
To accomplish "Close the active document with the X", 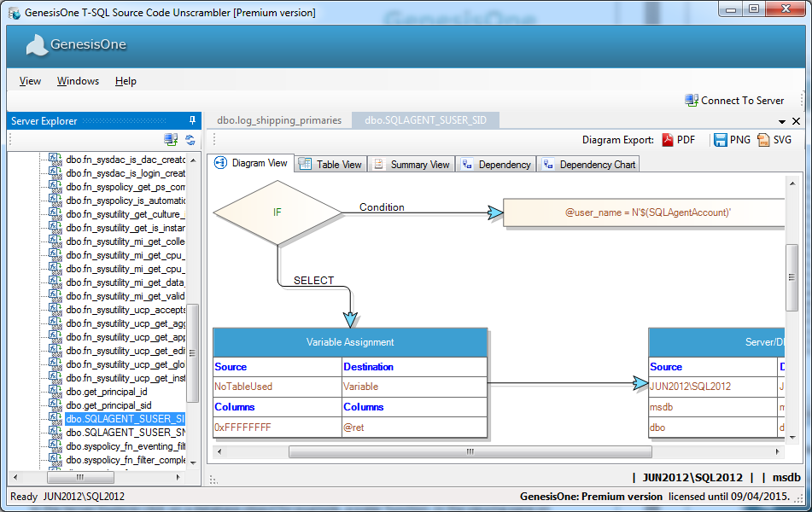I will coord(797,121).
